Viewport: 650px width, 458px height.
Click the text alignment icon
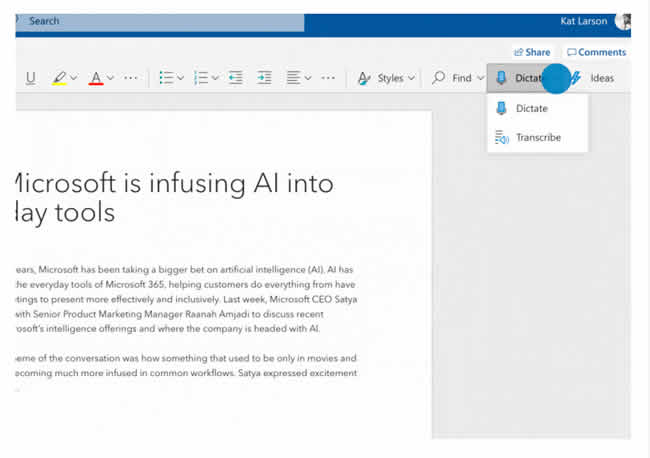click(x=293, y=78)
